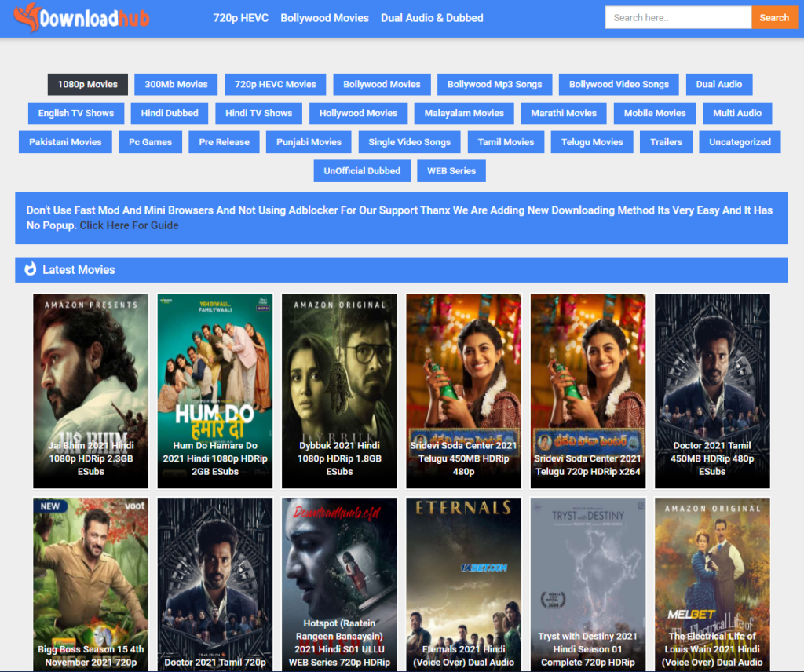Screen dimensions: 804x672
Task: Open Hindi TV Shows category
Action: 258,113
